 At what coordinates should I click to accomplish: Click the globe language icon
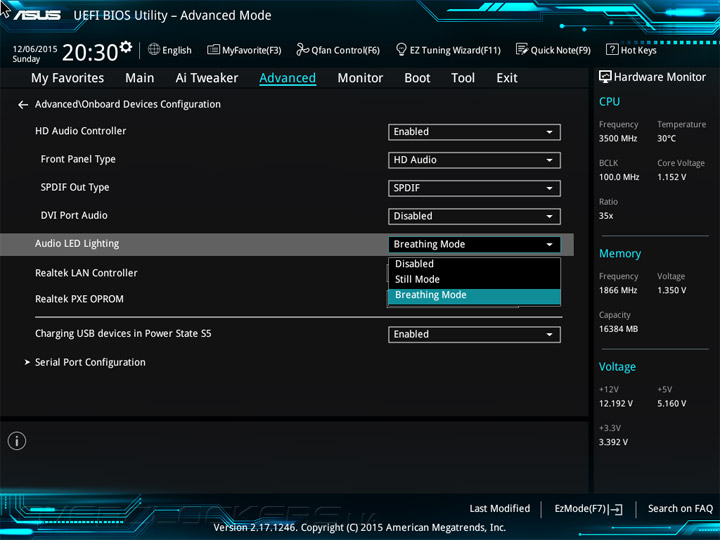(154, 50)
